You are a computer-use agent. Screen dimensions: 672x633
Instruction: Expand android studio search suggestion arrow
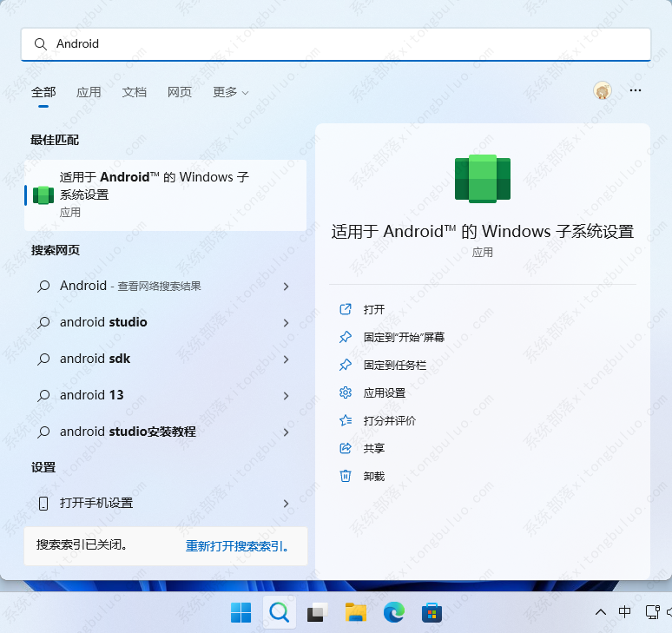coord(287,323)
